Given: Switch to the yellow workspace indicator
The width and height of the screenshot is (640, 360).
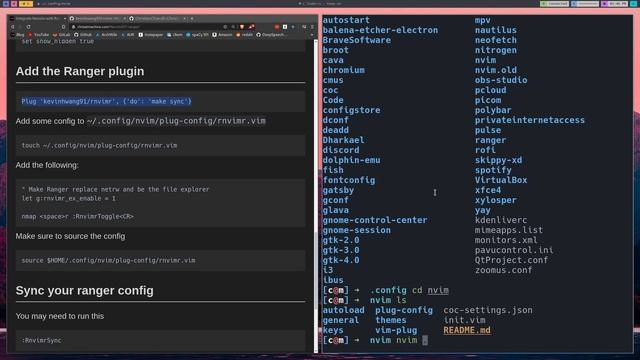Looking at the screenshot, I should point(26,4).
